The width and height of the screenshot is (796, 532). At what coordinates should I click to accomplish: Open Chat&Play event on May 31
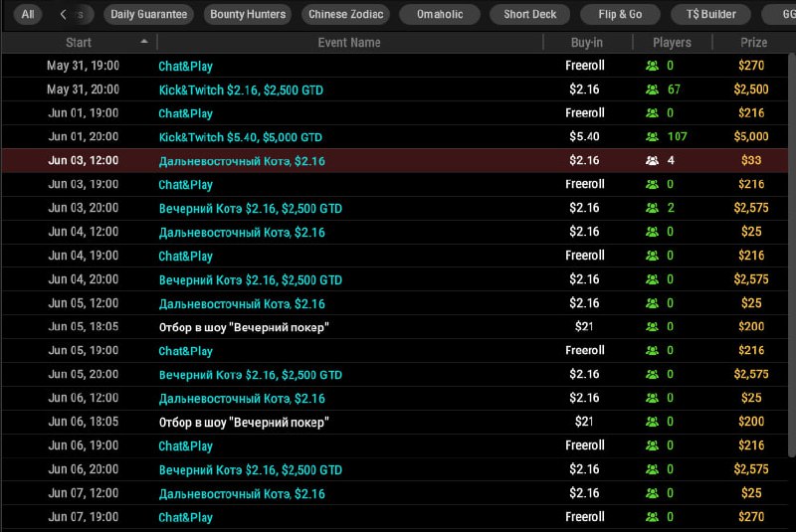[185, 66]
